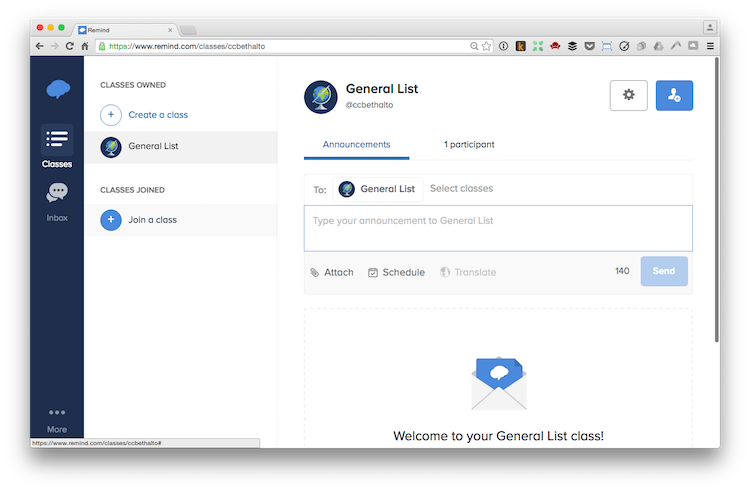
Task: Click the add participant blue button
Action: click(674, 95)
